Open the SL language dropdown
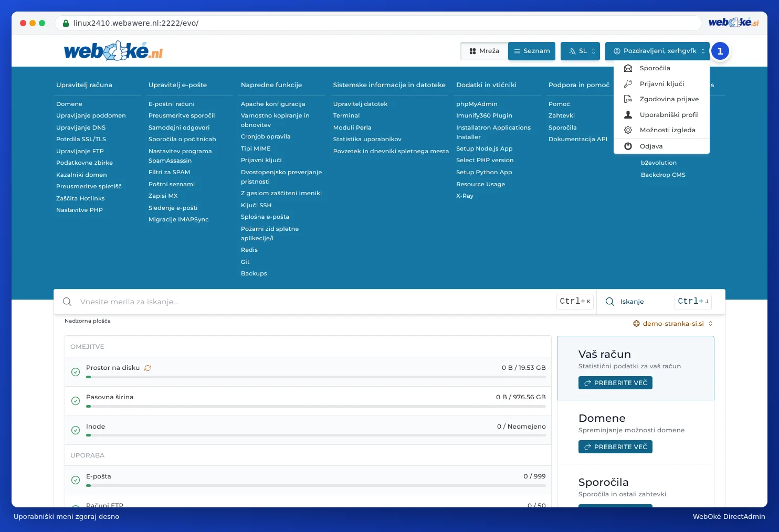Screen dimensions: 779x532 pos(580,51)
